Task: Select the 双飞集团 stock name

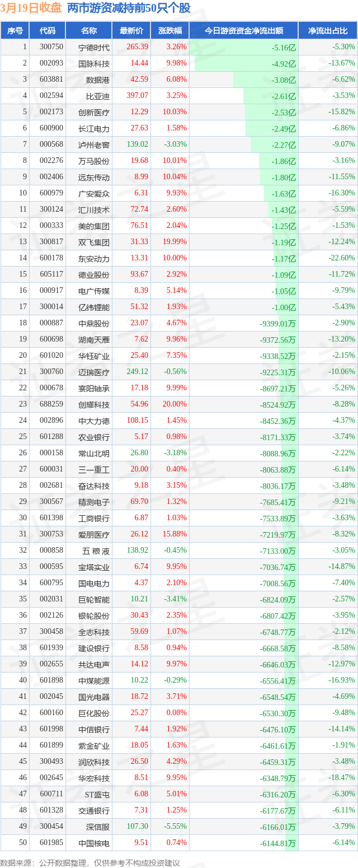Action: point(94,242)
